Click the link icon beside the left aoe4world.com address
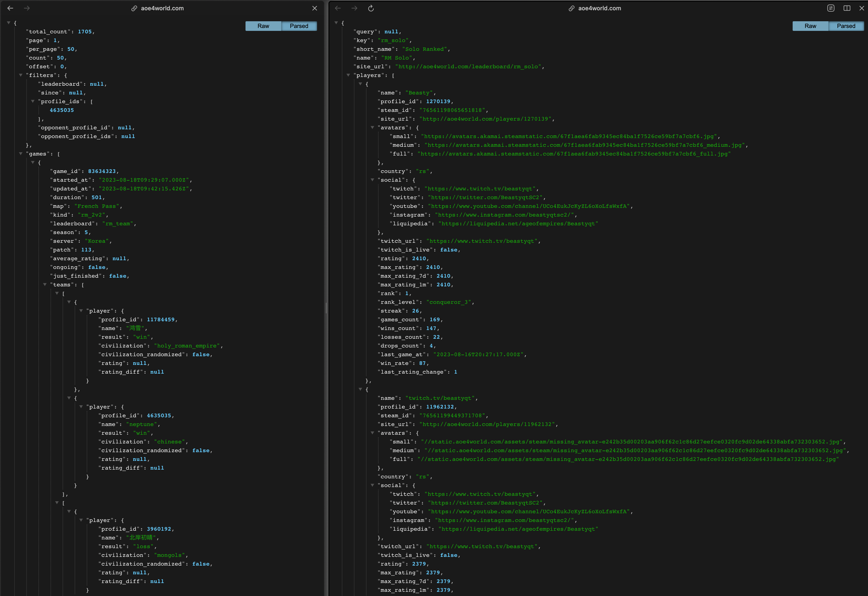 click(134, 8)
